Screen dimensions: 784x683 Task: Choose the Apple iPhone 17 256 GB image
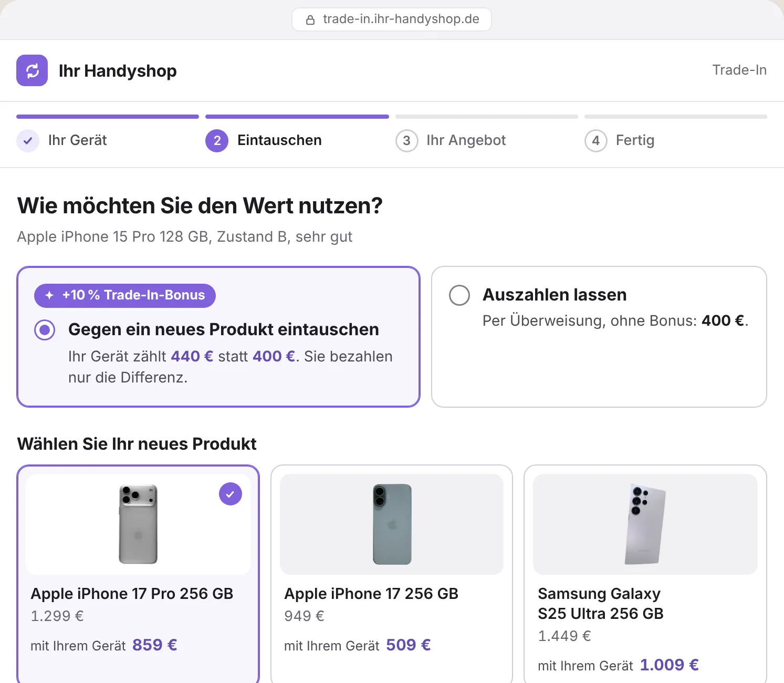coord(392,524)
